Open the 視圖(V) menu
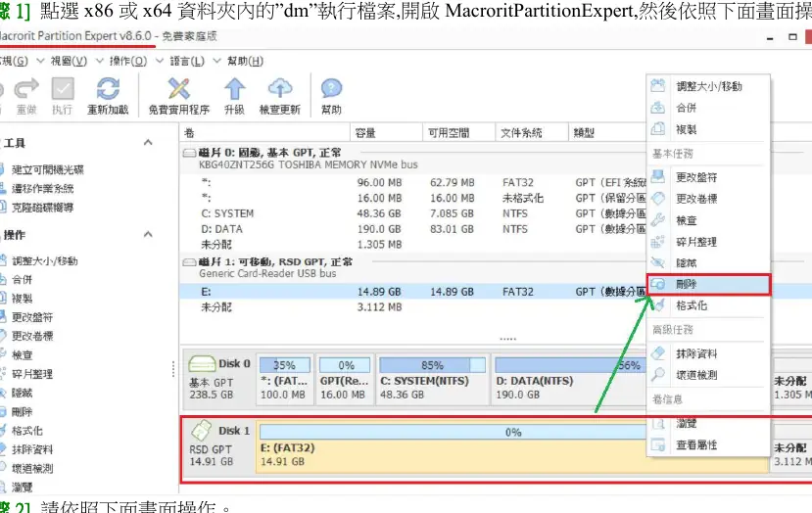The image size is (812, 513). pyautogui.click(x=69, y=61)
